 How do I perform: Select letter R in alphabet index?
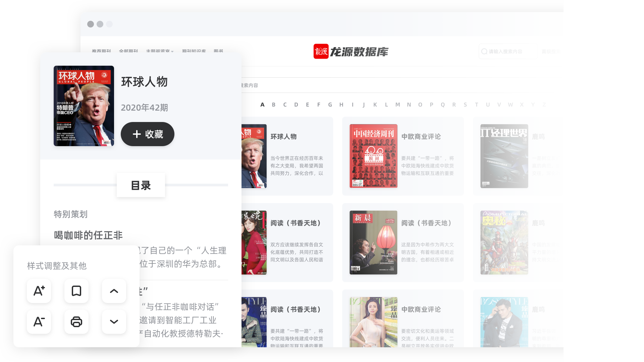[x=454, y=105]
